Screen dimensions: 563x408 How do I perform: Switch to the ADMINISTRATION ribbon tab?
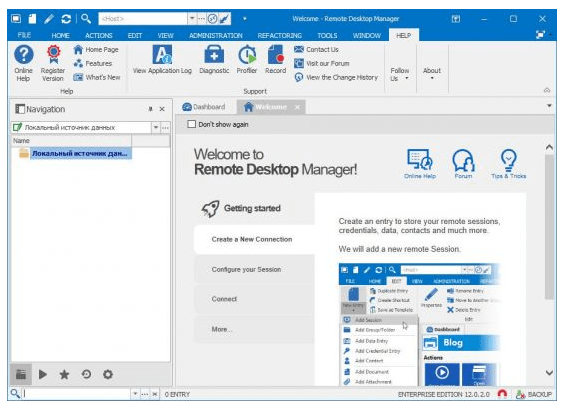216,35
